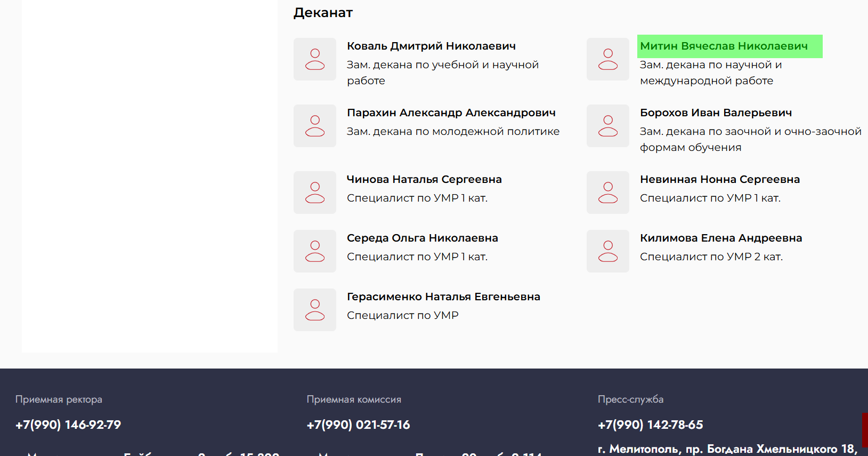Call press service number +7(990) 142-78-65

[650, 425]
